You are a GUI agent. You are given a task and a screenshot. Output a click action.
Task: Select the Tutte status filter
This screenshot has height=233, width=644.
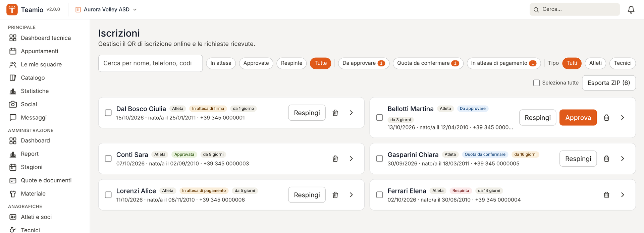coord(320,63)
